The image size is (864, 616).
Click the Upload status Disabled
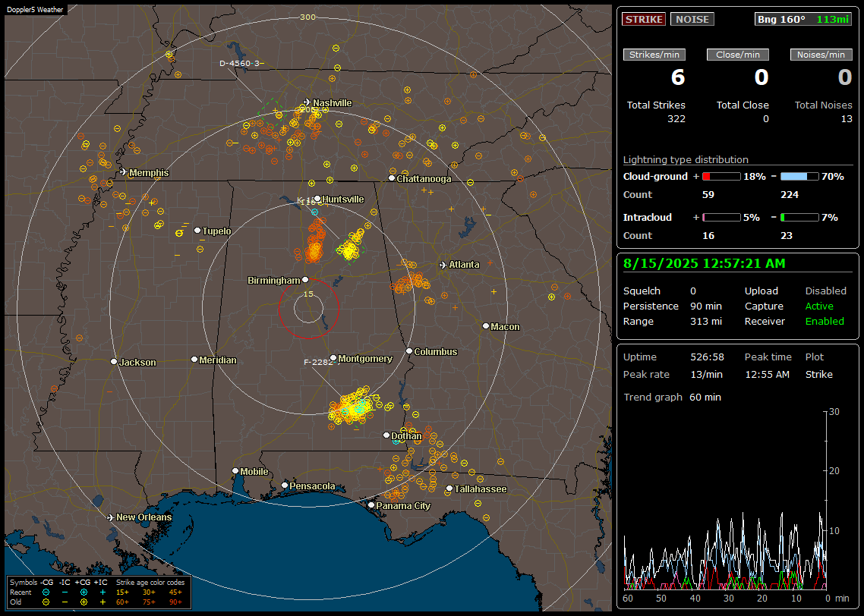pos(825,291)
